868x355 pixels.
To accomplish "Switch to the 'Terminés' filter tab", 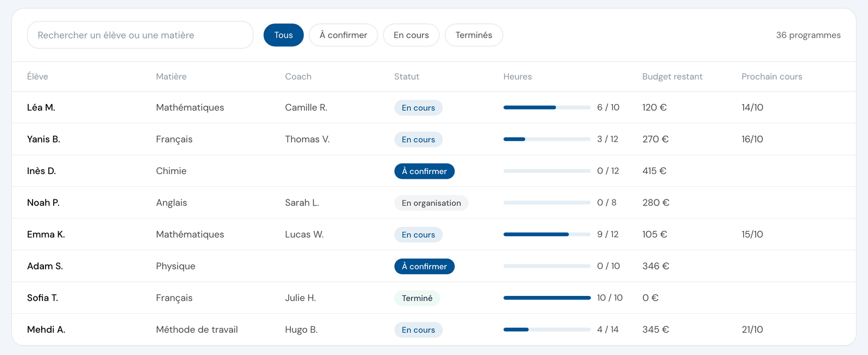I will point(474,35).
